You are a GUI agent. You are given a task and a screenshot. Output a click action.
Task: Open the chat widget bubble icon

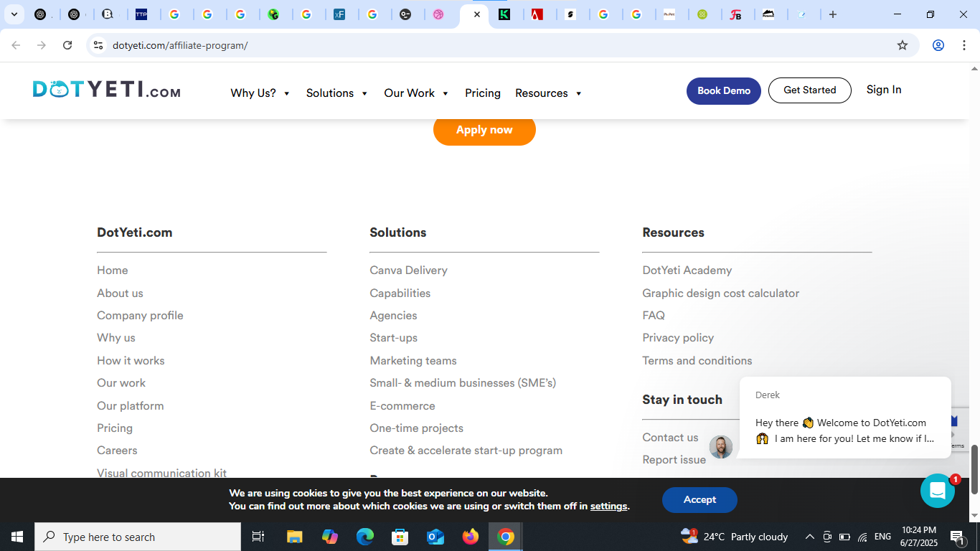pyautogui.click(x=938, y=491)
